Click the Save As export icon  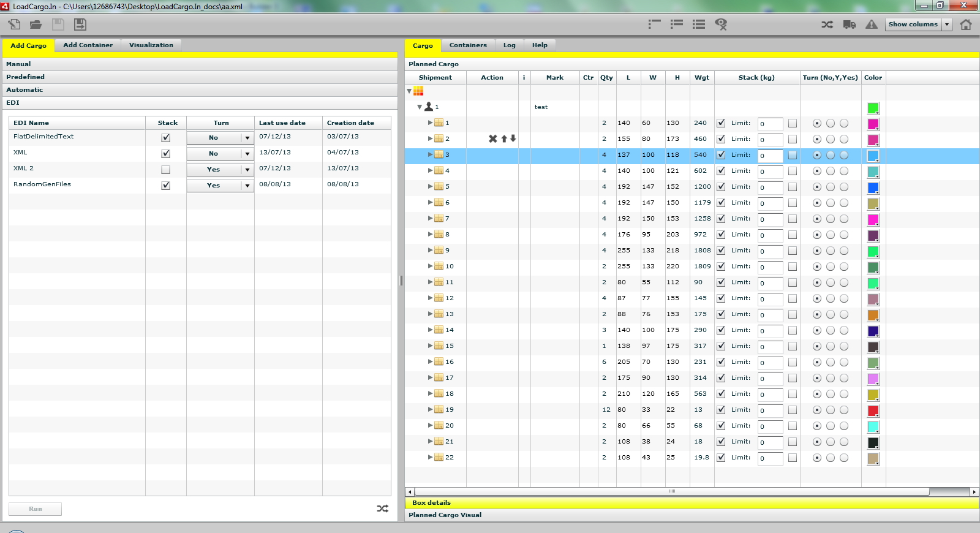80,25
